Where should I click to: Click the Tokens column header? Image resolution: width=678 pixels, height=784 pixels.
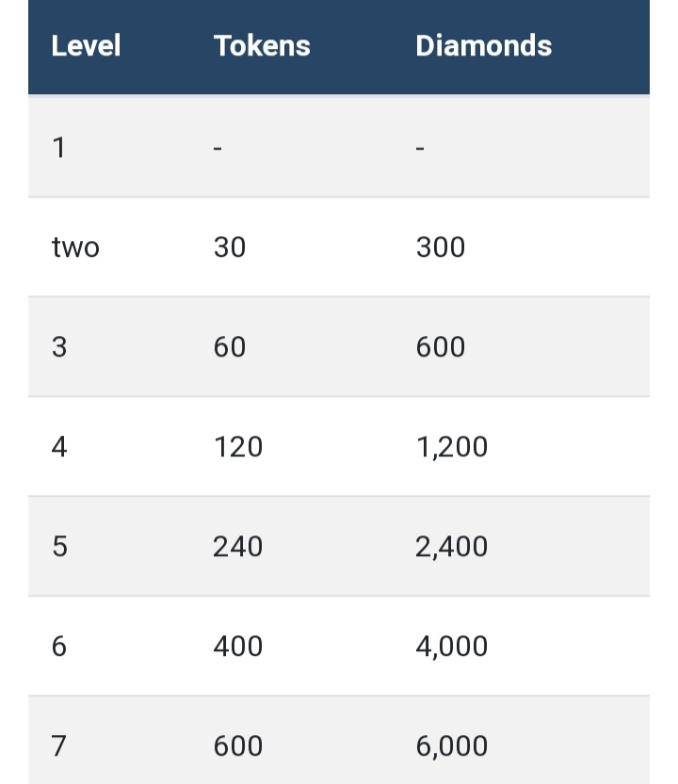click(x=262, y=46)
